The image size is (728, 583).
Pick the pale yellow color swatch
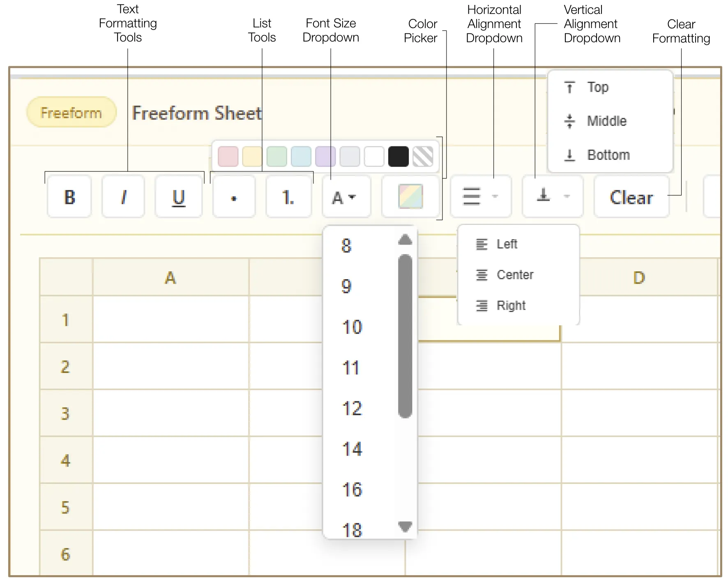(x=252, y=157)
